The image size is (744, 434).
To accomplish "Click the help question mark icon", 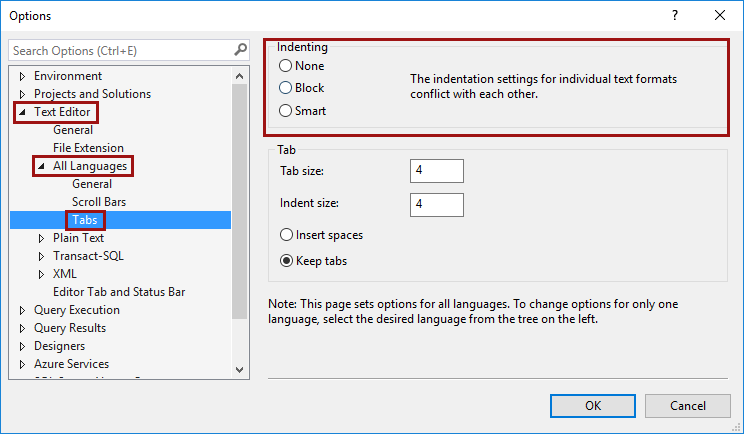I will pyautogui.click(x=675, y=15).
